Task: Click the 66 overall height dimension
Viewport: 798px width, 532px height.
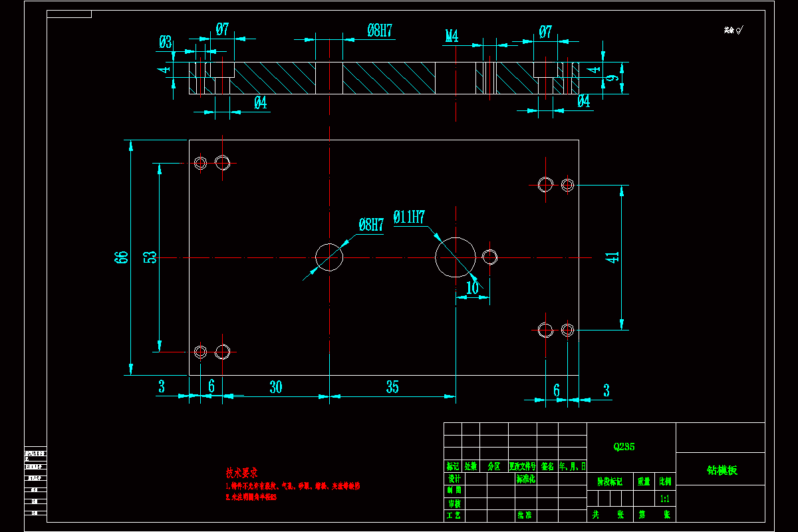Action: point(121,258)
